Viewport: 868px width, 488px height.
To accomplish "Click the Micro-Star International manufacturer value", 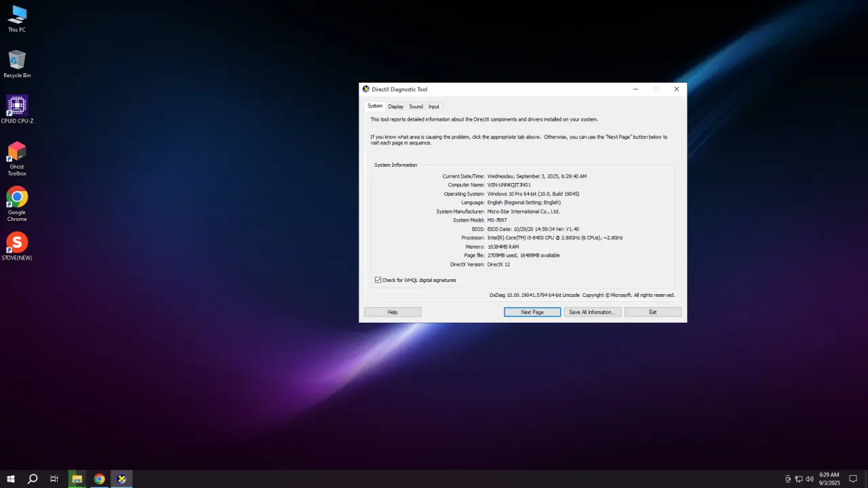I will tap(524, 211).
